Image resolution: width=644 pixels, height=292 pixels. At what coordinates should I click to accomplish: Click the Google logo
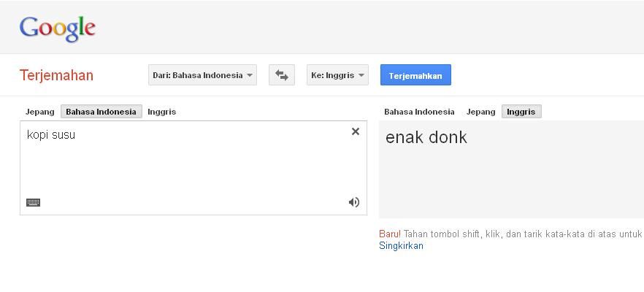[x=58, y=29]
